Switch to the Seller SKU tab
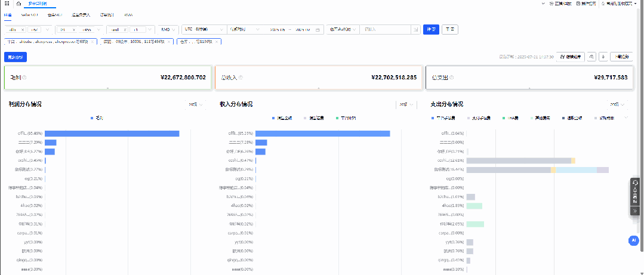Viewport: 644px width, 275px height. coord(30,15)
